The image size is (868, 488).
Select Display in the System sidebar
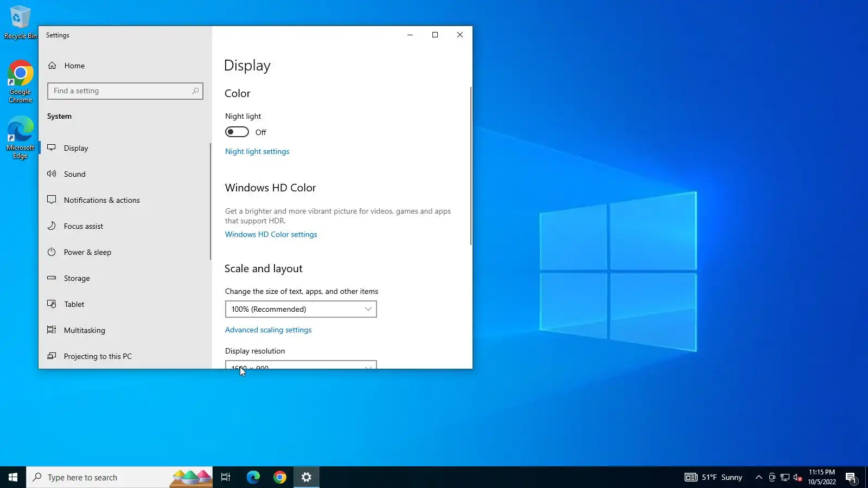click(124, 148)
